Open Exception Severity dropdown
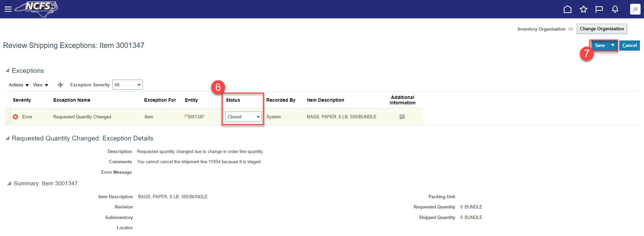Image resolution: width=644 pixels, height=236 pixels. (127, 85)
